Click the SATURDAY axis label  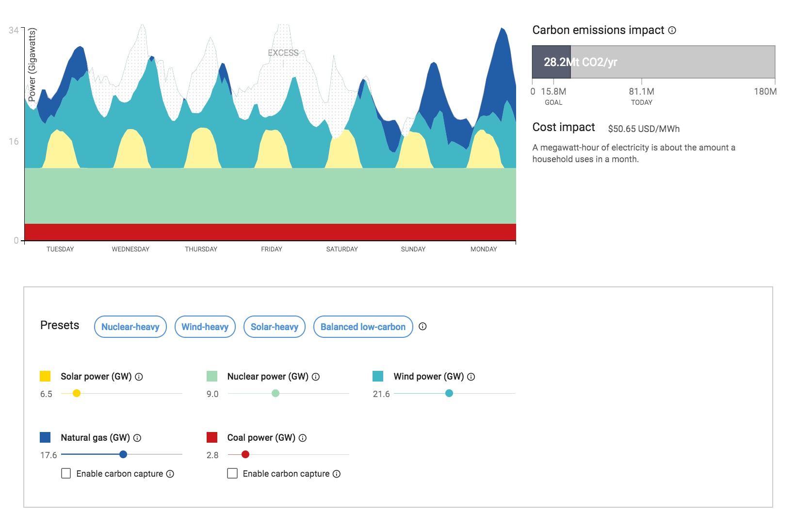click(x=342, y=249)
